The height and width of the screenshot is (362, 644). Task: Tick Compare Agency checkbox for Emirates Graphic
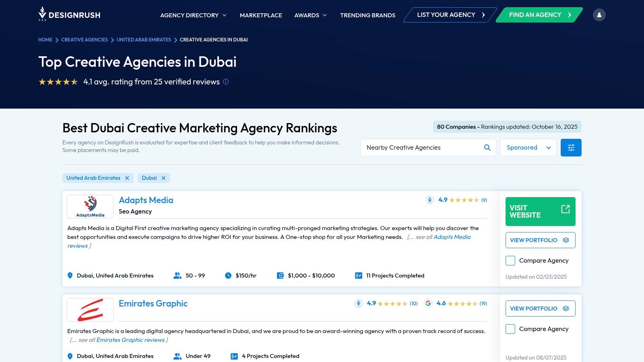coord(510,329)
